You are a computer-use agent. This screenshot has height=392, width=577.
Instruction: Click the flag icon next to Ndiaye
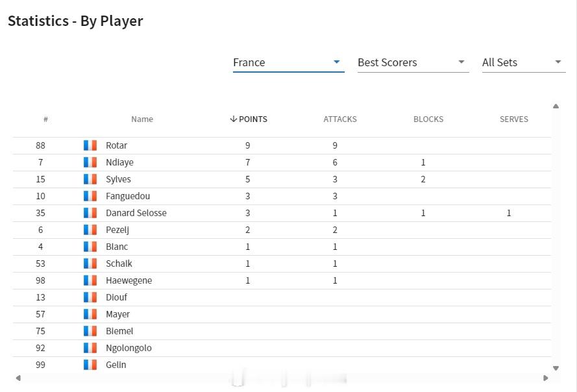point(90,162)
